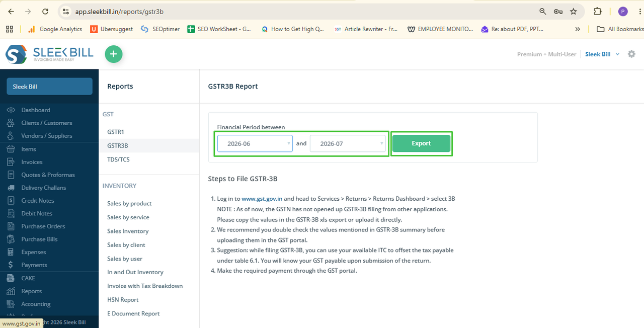Click Premium + Multi-User plan text
644x328 pixels.
[546, 54]
